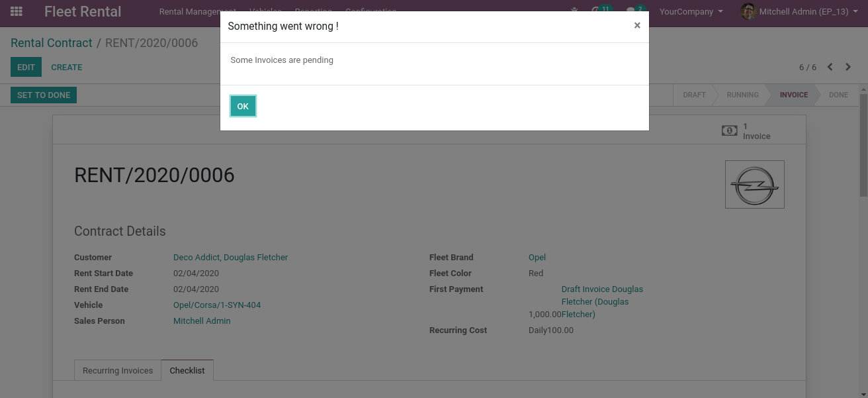Switch to Recurring Invoices tab
Viewport: 868px width, 398px height.
(118, 370)
